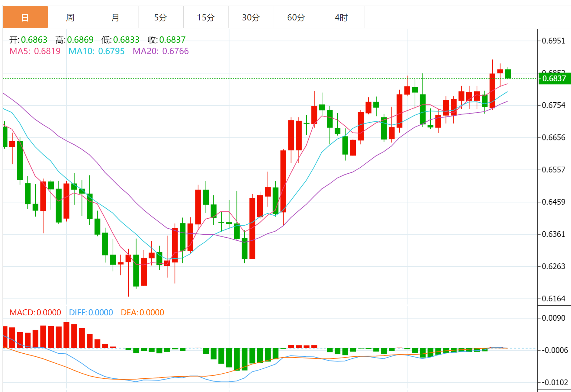Click the 0.6361 price axis label
The width and height of the screenshot is (571, 392).
pos(553,234)
